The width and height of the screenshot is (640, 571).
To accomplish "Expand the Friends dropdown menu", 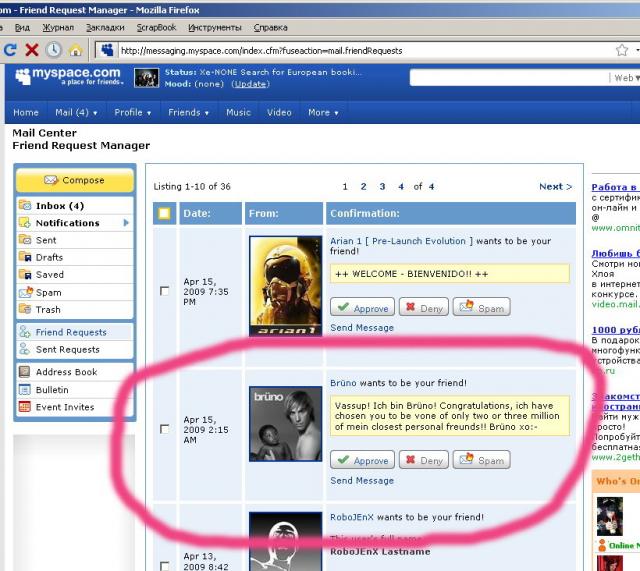I will 188,112.
